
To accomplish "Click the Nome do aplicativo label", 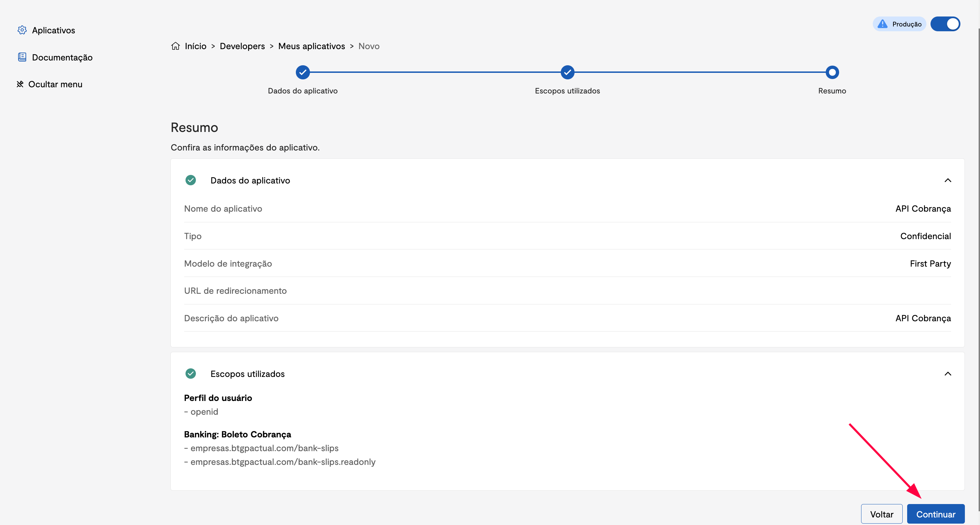I will coord(223,209).
